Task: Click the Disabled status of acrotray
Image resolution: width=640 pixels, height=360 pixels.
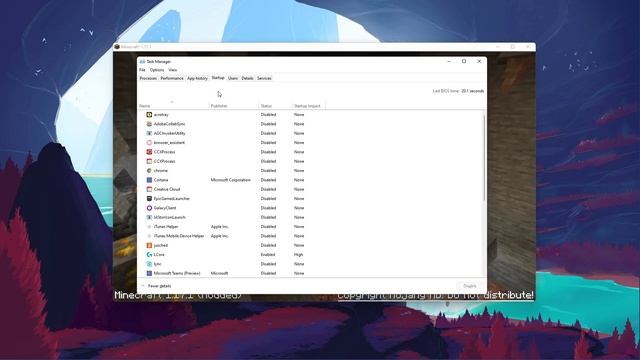Action: (x=268, y=115)
